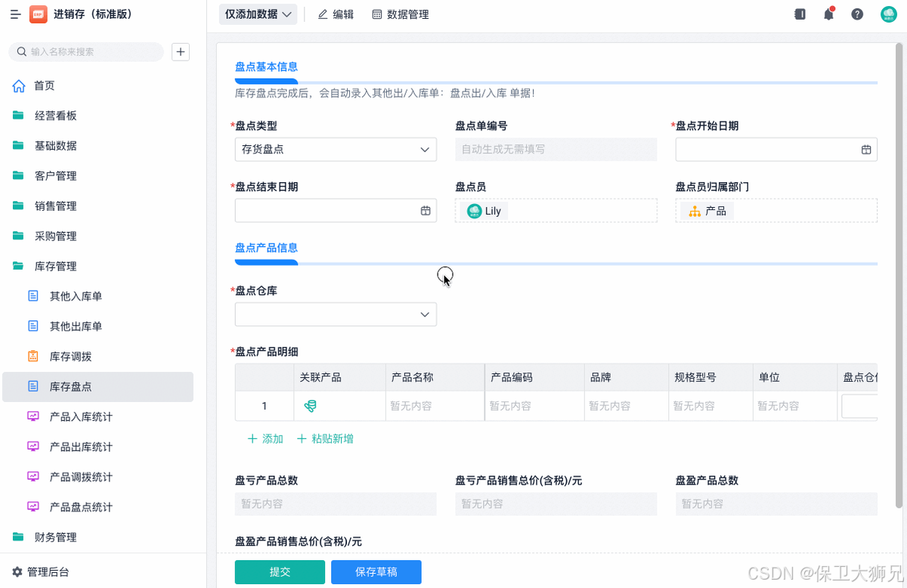The image size is (907, 588).
Task: Click the sidebar name search field
Action: pyautogui.click(x=86, y=52)
